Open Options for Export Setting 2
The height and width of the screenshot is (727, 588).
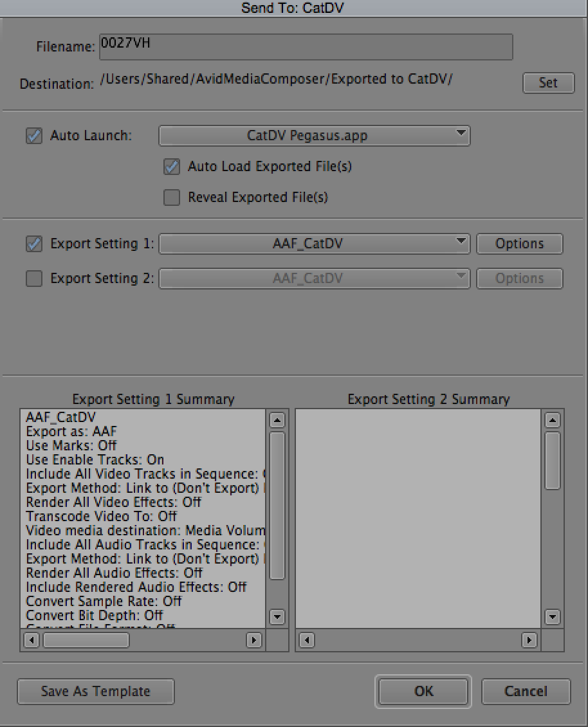[x=520, y=279]
